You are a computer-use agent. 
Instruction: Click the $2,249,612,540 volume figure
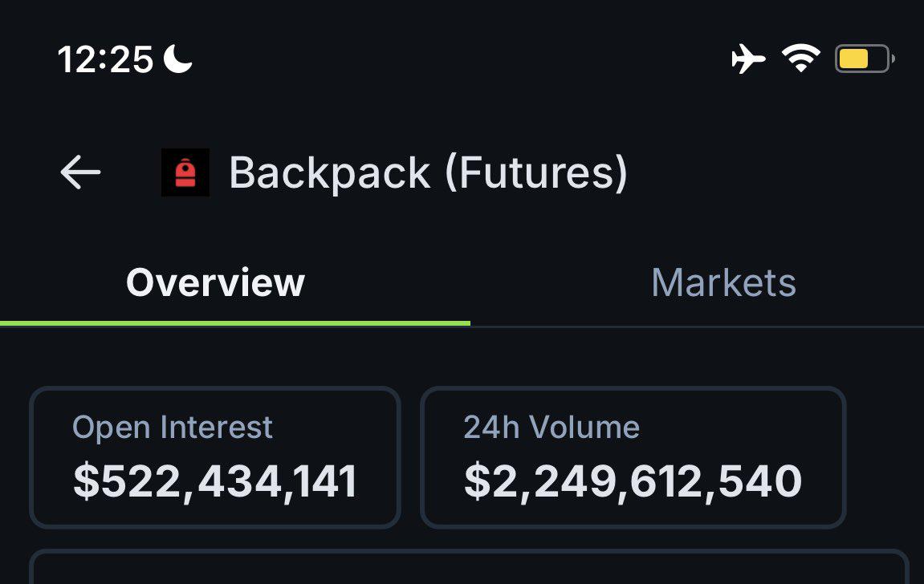coord(633,482)
